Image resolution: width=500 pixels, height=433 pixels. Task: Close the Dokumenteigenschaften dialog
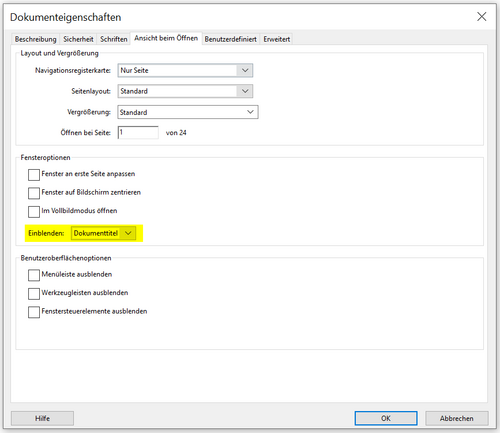pos(481,17)
